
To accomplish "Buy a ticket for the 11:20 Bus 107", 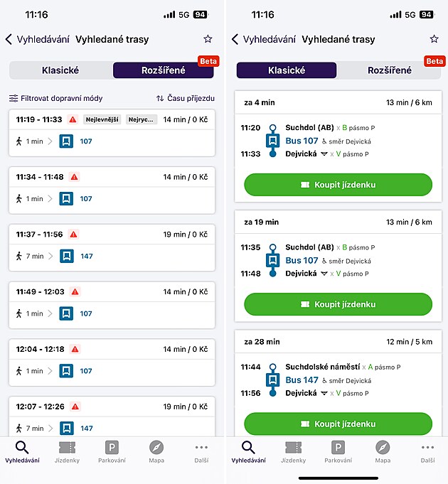I will coord(338,185).
